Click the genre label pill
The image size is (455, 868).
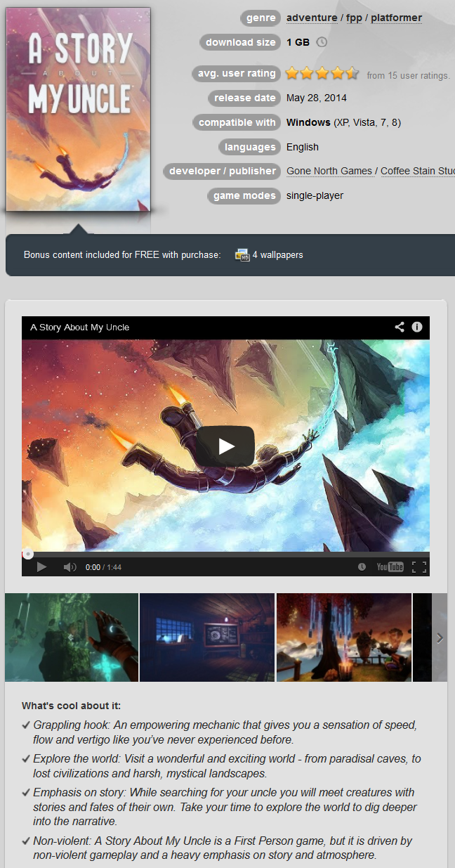[261, 18]
